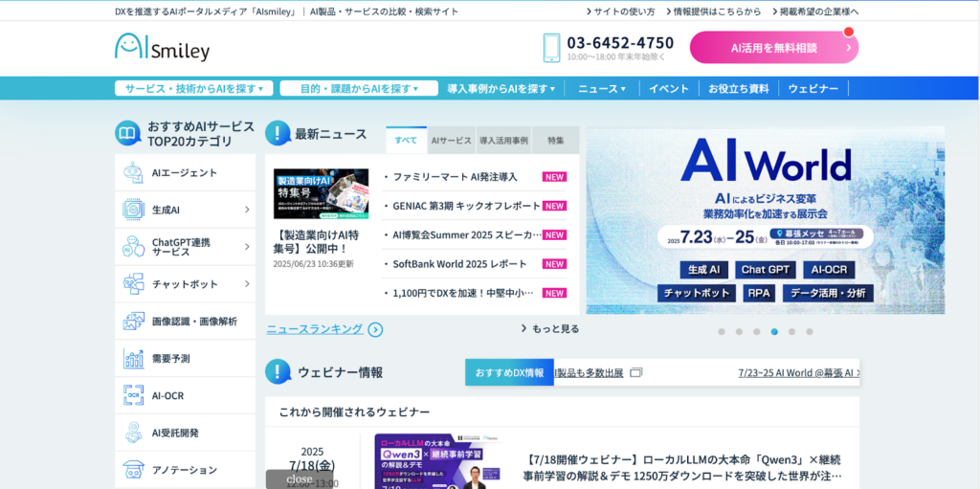Expand the チャットボット category chevron
The width and height of the screenshot is (980, 489).
(247, 284)
